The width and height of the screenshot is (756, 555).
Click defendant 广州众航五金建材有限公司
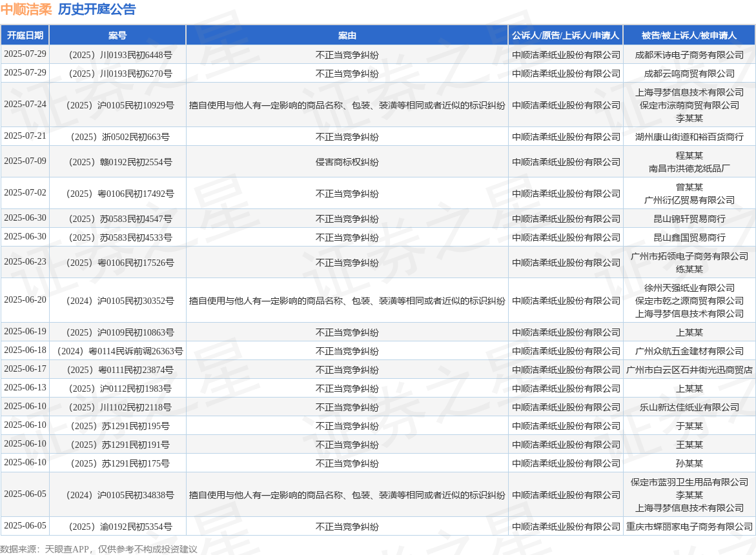pyautogui.click(x=689, y=351)
